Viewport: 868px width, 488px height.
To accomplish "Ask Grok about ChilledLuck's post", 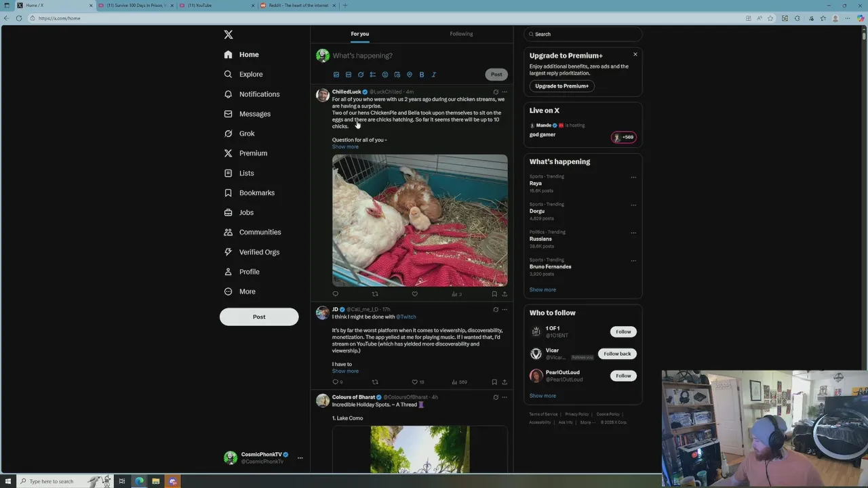I will point(496,92).
